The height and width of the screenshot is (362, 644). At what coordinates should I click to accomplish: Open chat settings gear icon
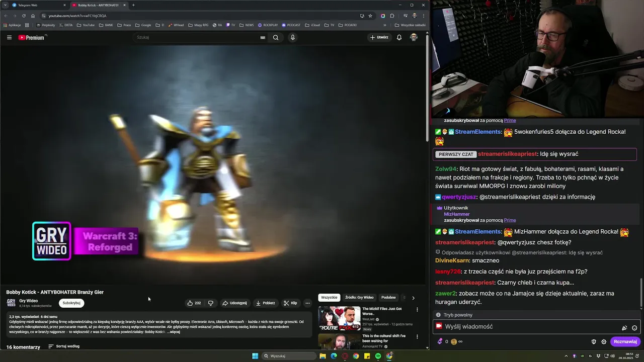[x=604, y=341]
